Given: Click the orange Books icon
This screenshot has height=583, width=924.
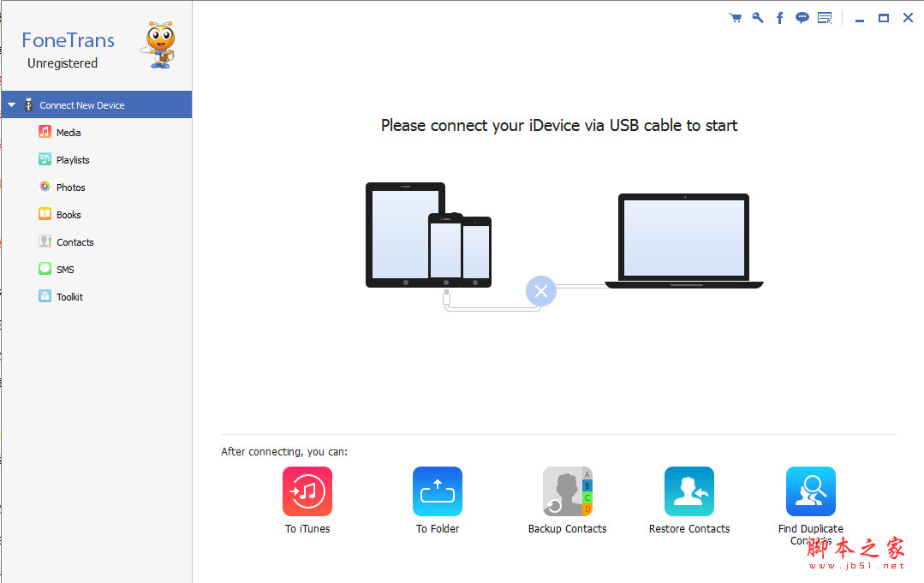Looking at the screenshot, I should [x=45, y=214].
